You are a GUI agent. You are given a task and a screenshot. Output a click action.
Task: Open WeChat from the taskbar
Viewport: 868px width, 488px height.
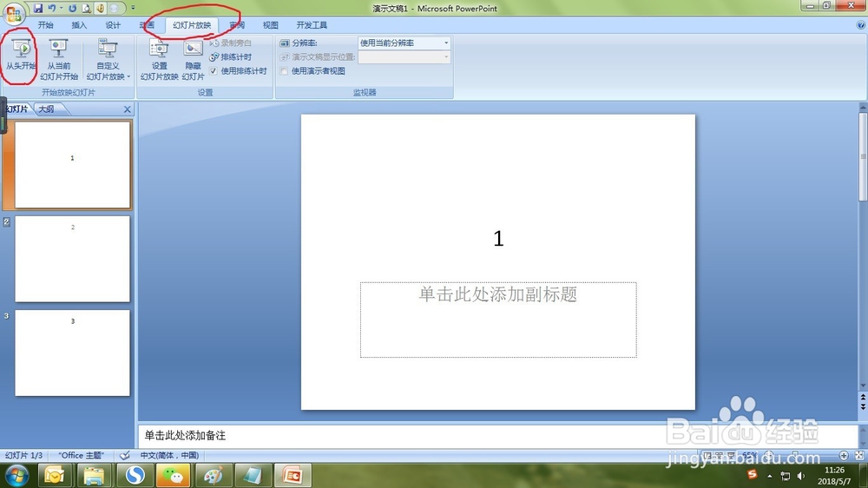click(174, 475)
